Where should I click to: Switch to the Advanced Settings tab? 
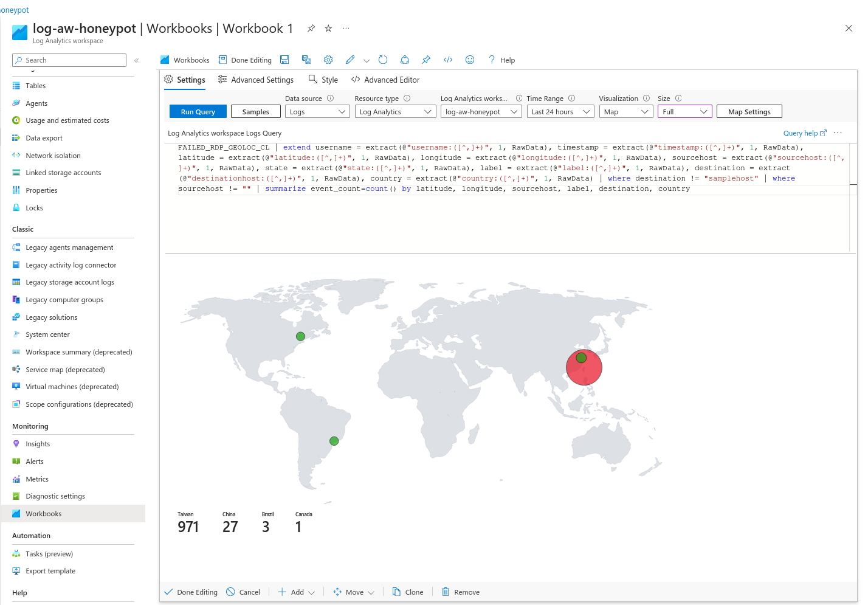coord(256,80)
